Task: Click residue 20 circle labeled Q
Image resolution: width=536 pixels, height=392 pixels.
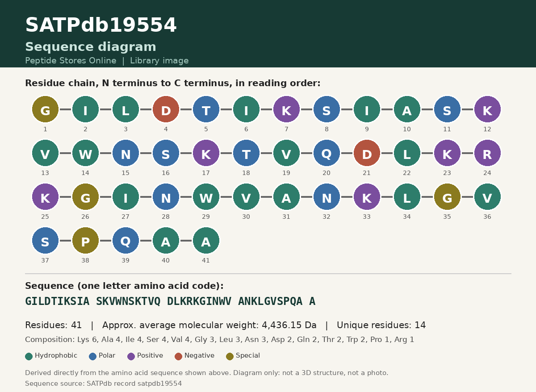Action: point(327,153)
